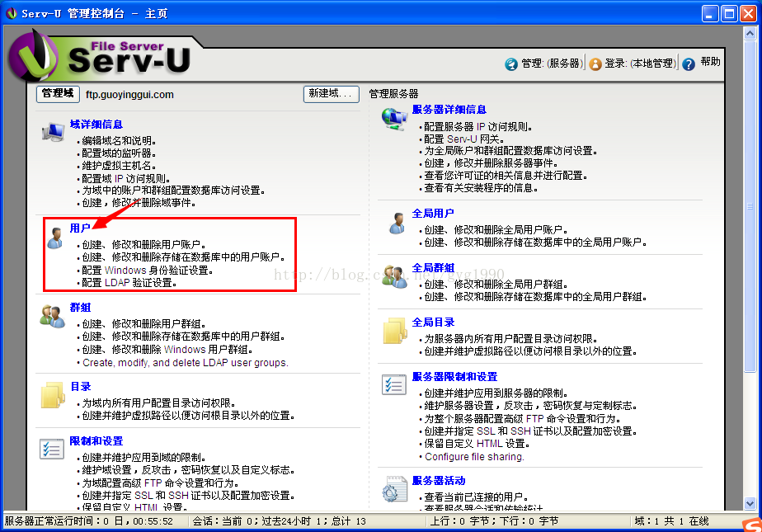The image size is (762, 532).
Task: Click the 域 online count status entry
Action: (x=671, y=521)
